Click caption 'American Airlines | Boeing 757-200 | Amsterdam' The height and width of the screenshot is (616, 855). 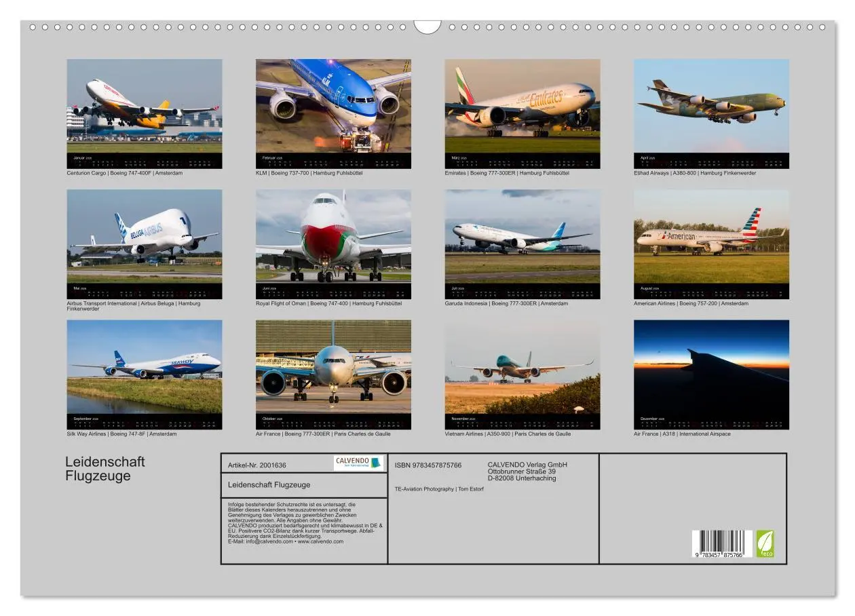691,303
